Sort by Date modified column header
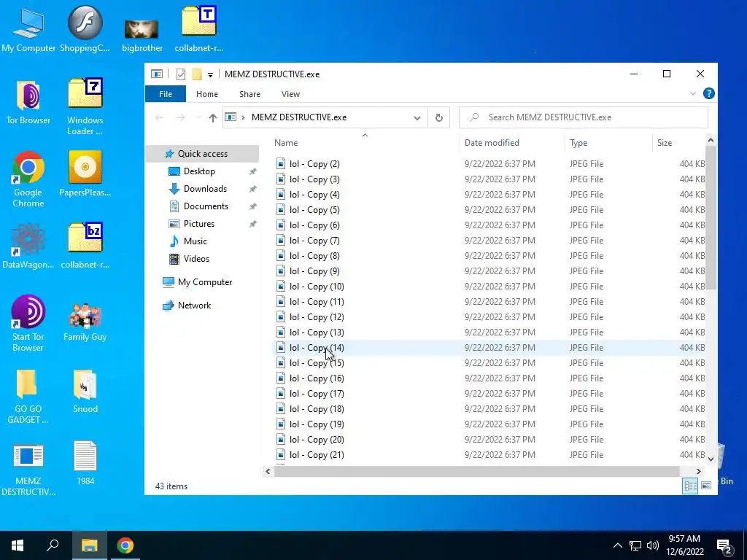Image resolution: width=747 pixels, height=560 pixels. (492, 143)
